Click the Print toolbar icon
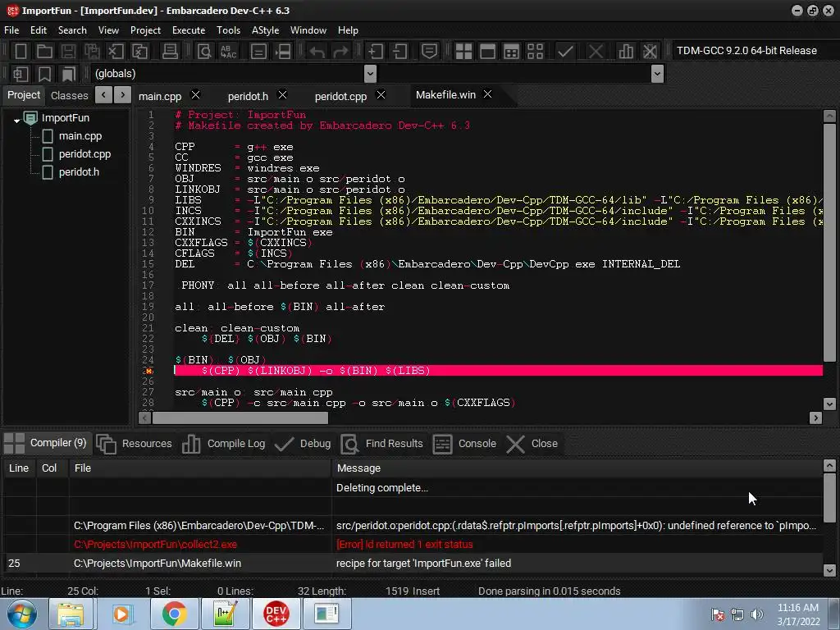Image resolution: width=840 pixels, height=630 pixels. (x=170, y=52)
